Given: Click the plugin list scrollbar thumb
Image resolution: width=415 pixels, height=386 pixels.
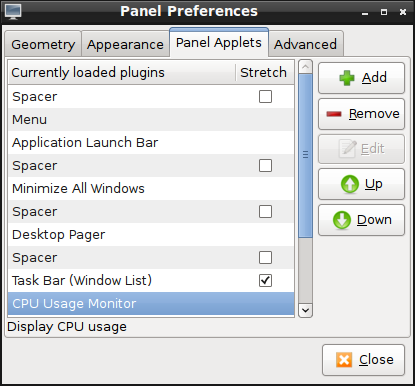Looking at the screenshot, I should tap(305, 155).
